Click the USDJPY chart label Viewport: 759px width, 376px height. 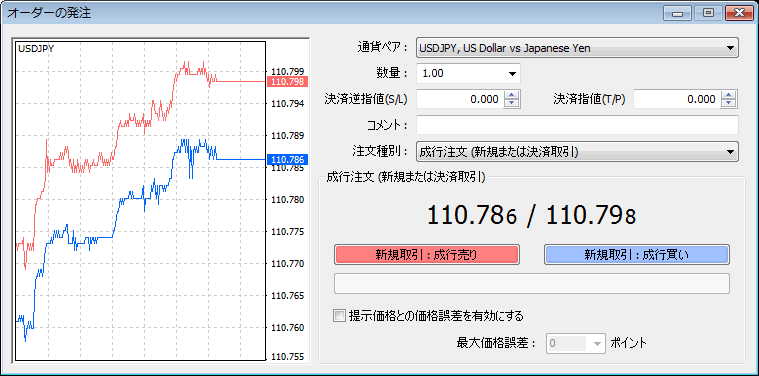[x=36, y=48]
